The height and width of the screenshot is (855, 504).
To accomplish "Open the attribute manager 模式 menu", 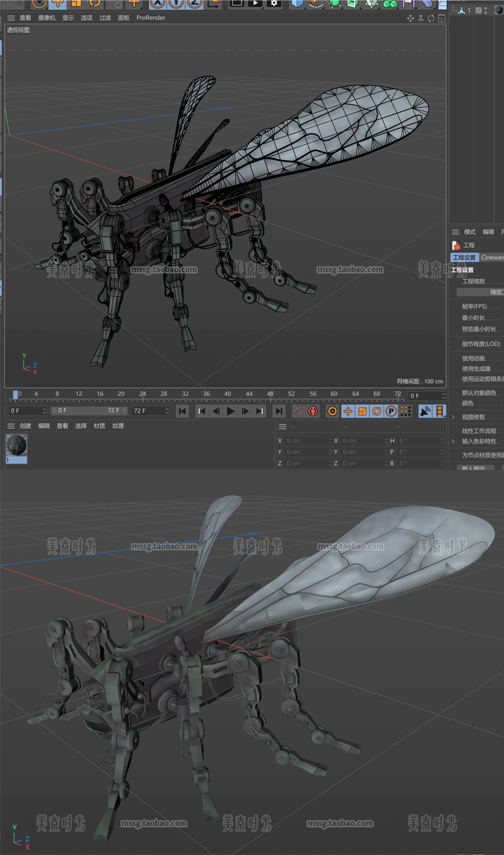I will [470, 232].
